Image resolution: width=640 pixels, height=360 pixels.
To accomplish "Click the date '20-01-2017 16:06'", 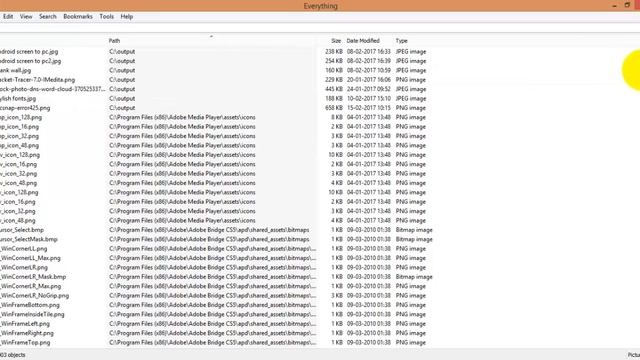I will pos(369,80).
